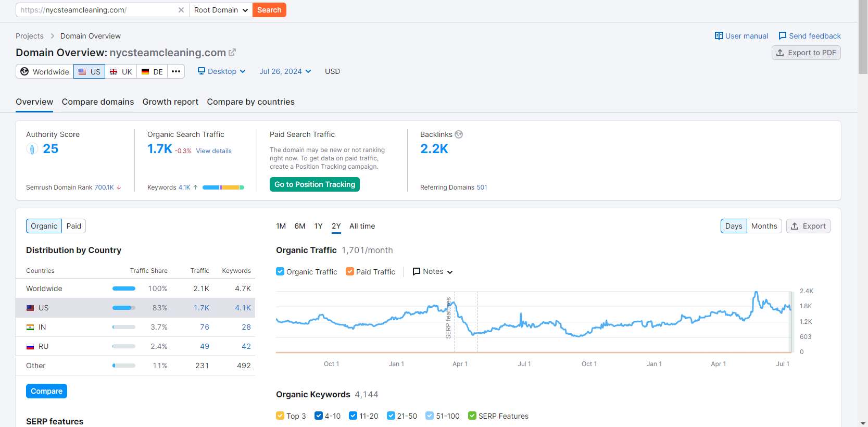Click the Notes comment icon
Viewport: 868px width, 427px height.
pyautogui.click(x=417, y=272)
